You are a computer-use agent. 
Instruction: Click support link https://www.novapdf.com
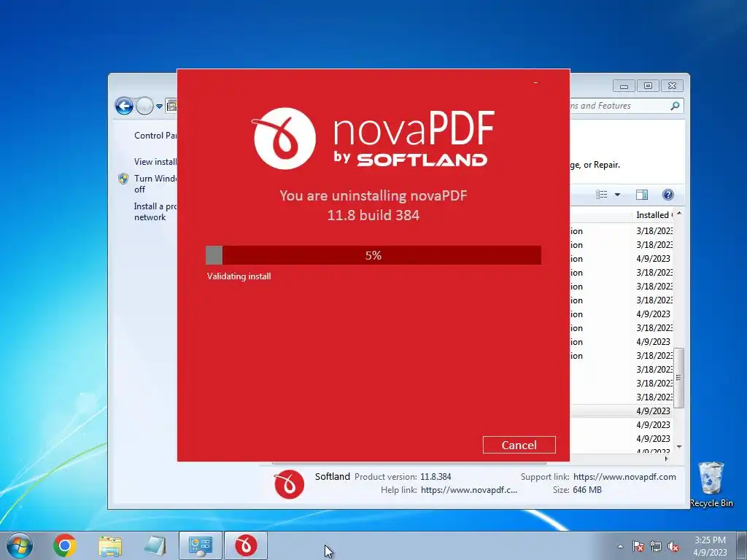pyautogui.click(x=624, y=477)
